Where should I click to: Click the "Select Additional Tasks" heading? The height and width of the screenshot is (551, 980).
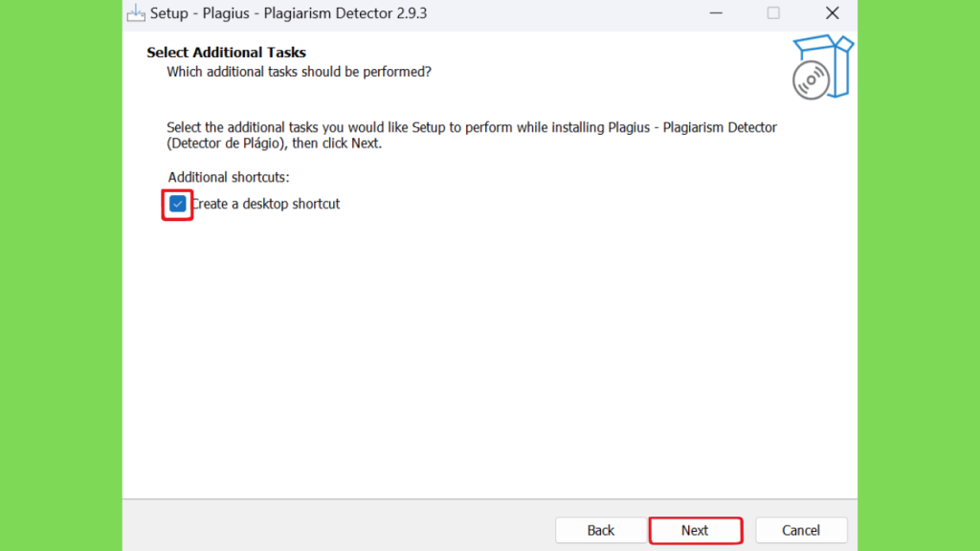[226, 53]
